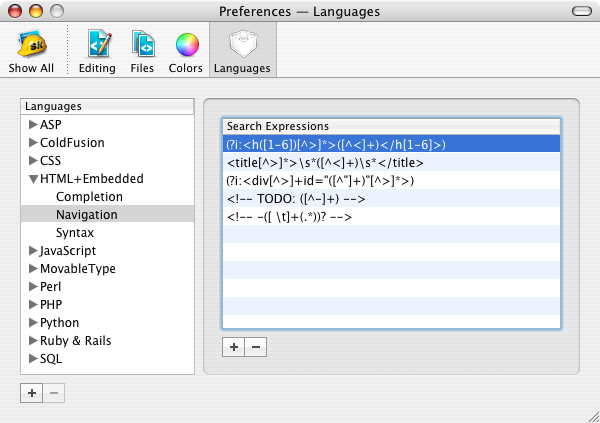Open the Colors preferences pane
The image size is (600, 423).
point(185,51)
